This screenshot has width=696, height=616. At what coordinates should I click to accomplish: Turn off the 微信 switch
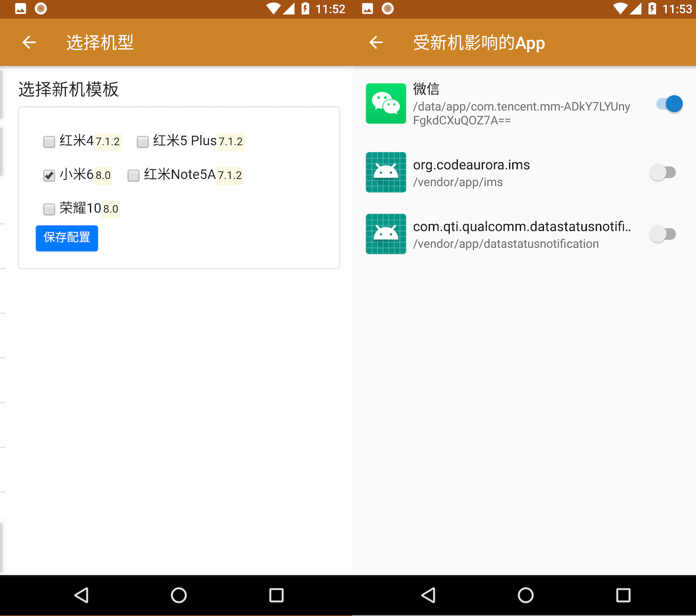tap(669, 103)
